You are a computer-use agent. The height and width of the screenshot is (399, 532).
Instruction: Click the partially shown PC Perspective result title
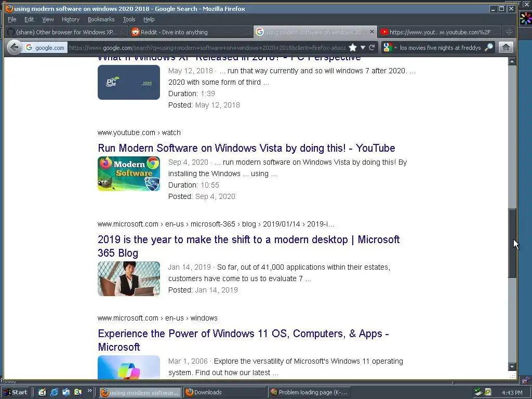pos(229,59)
